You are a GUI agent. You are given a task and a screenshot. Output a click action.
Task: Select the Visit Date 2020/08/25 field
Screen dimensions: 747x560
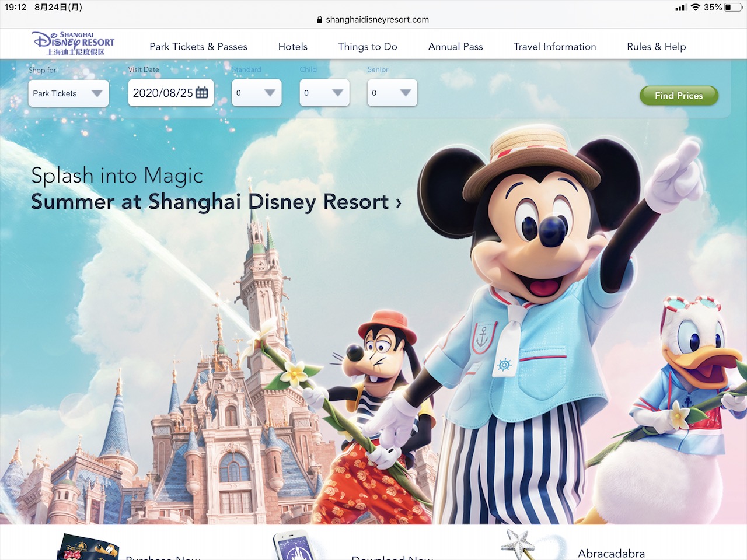(x=171, y=93)
